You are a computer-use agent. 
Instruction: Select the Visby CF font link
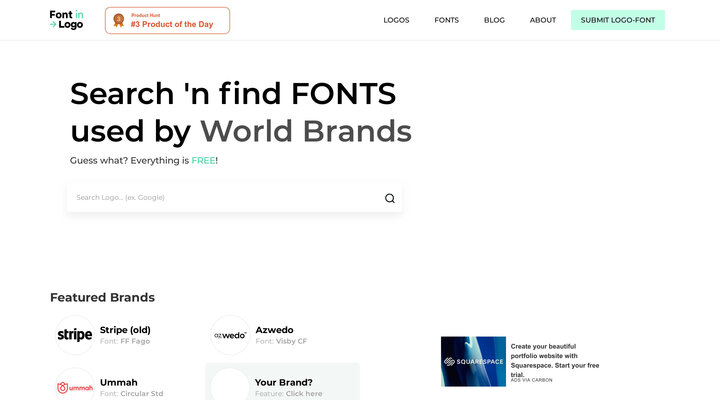(291, 341)
